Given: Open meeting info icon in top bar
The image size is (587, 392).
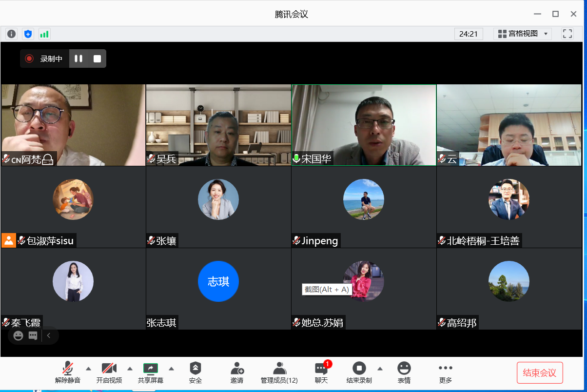Looking at the screenshot, I should [12, 34].
